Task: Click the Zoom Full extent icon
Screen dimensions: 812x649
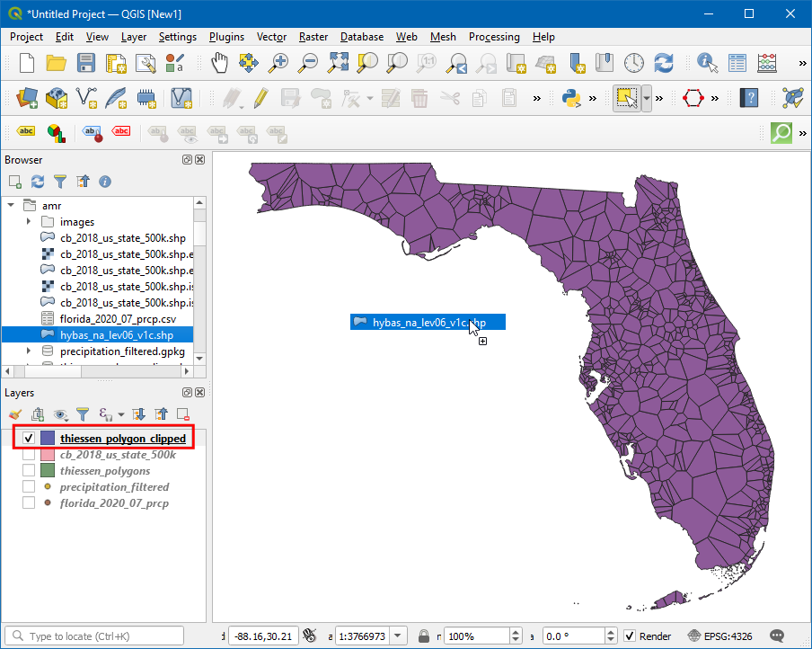Action: click(x=338, y=63)
